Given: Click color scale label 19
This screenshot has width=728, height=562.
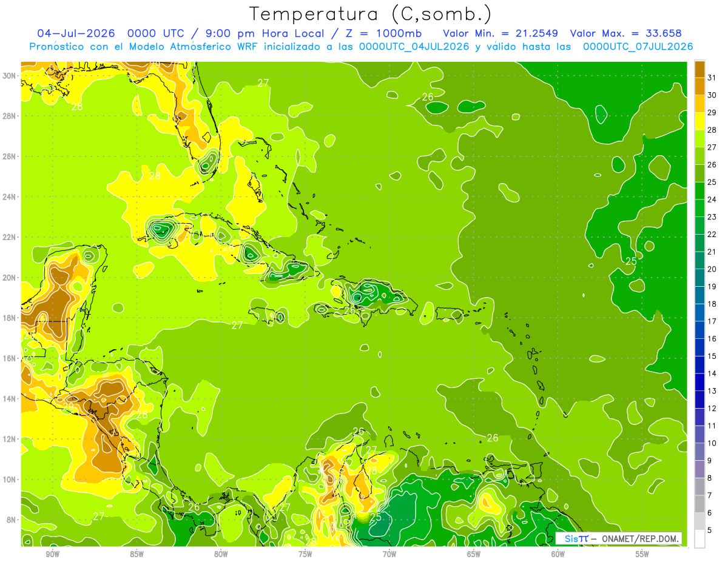Looking at the screenshot, I should tap(712, 286).
